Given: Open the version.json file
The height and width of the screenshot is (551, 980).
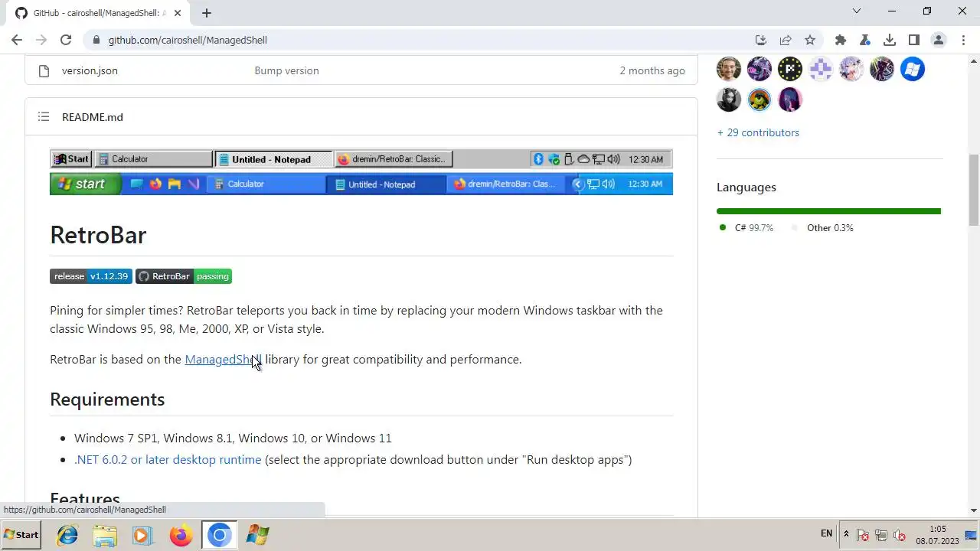Looking at the screenshot, I should pos(90,70).
